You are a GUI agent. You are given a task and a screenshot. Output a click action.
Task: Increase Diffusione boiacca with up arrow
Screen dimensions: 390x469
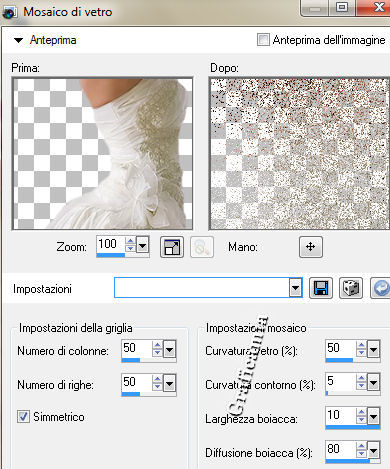point(361,446)
